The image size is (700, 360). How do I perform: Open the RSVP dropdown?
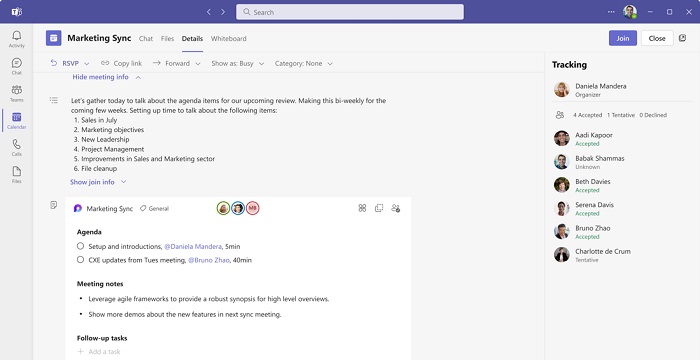70,63
